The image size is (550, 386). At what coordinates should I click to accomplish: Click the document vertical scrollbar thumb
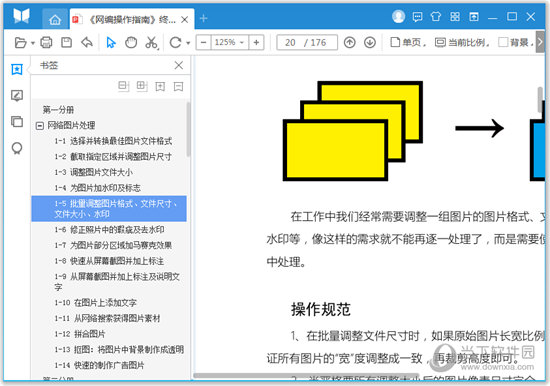(x=541, y=100)
